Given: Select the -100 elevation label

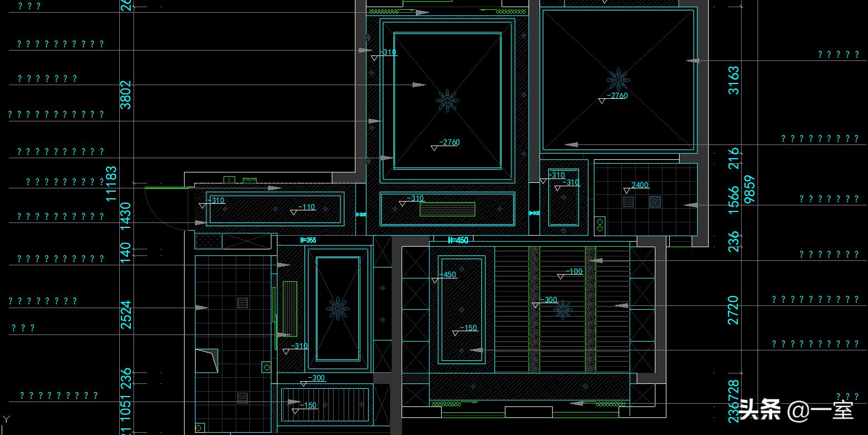Looking at the screenshot, I should coord(574,271).
